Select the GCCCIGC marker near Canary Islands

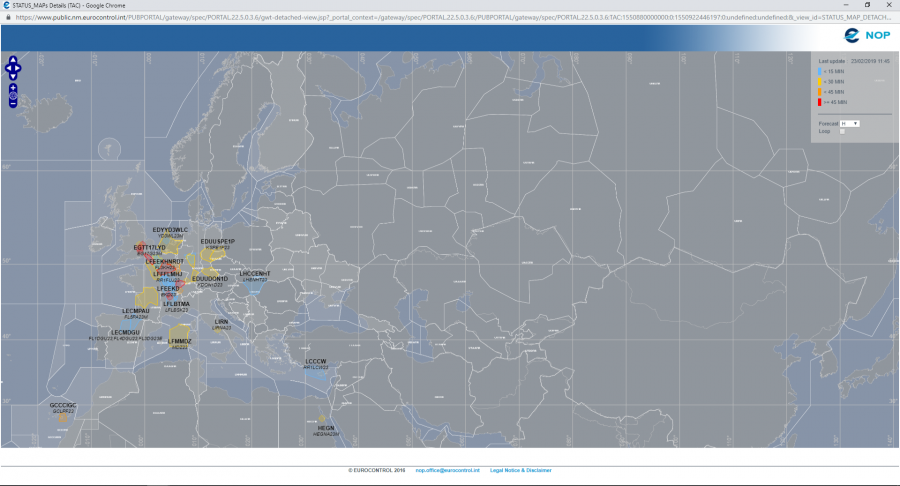(63, 405)
